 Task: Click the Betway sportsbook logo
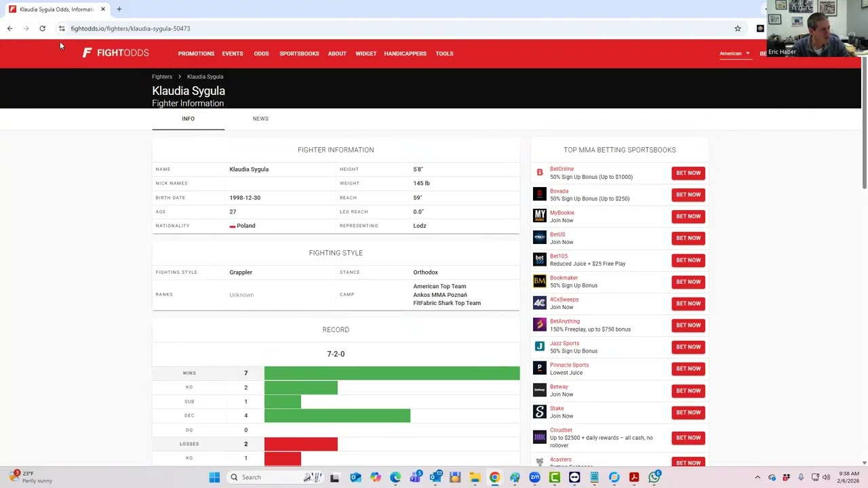tap(540, 390)
